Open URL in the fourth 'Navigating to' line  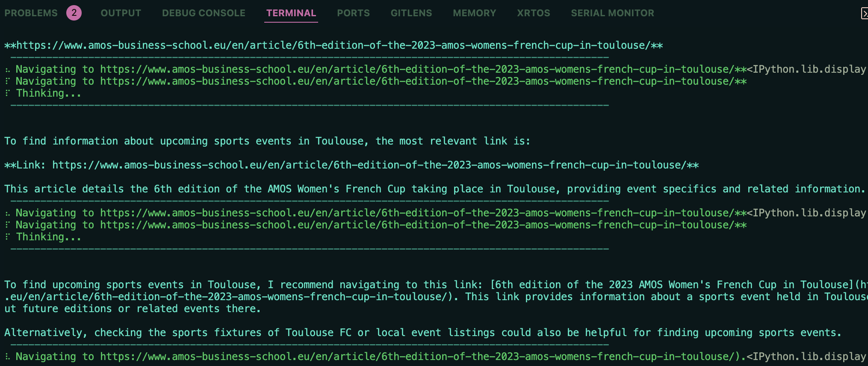[x=417, y=225]
